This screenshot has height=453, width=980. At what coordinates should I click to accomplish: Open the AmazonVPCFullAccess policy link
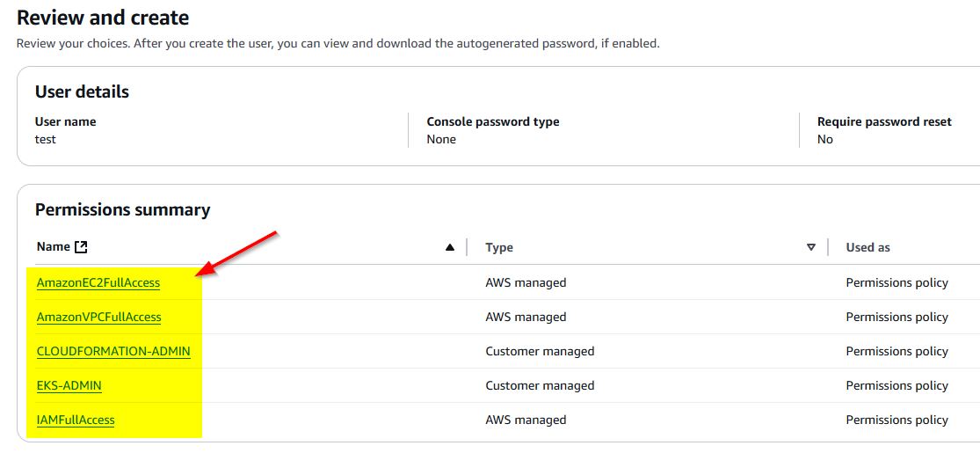98,317
